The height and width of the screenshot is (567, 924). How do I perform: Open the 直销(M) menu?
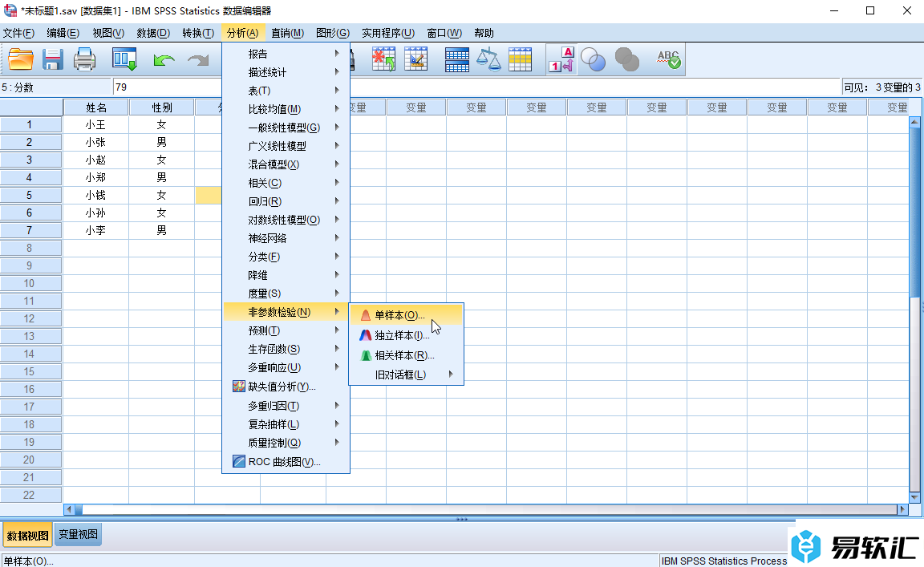point(288,33)
